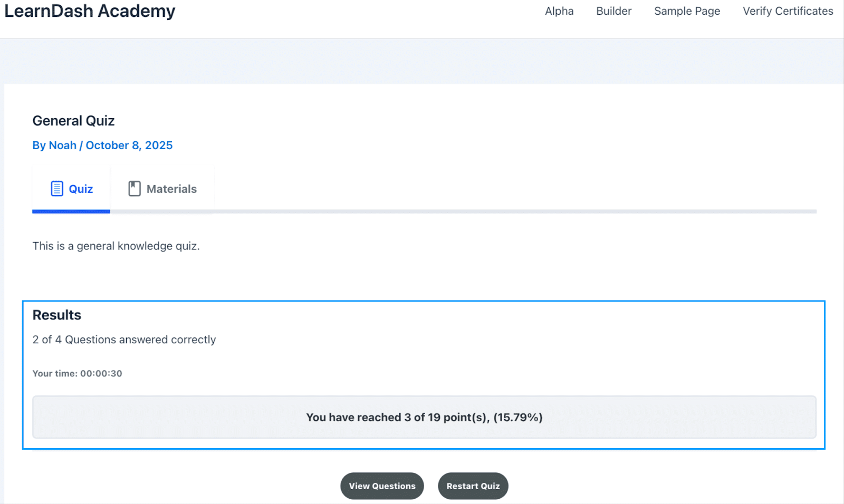Click the View Questions button
Screen dimensions: 844x504
(x=382, y=486)
